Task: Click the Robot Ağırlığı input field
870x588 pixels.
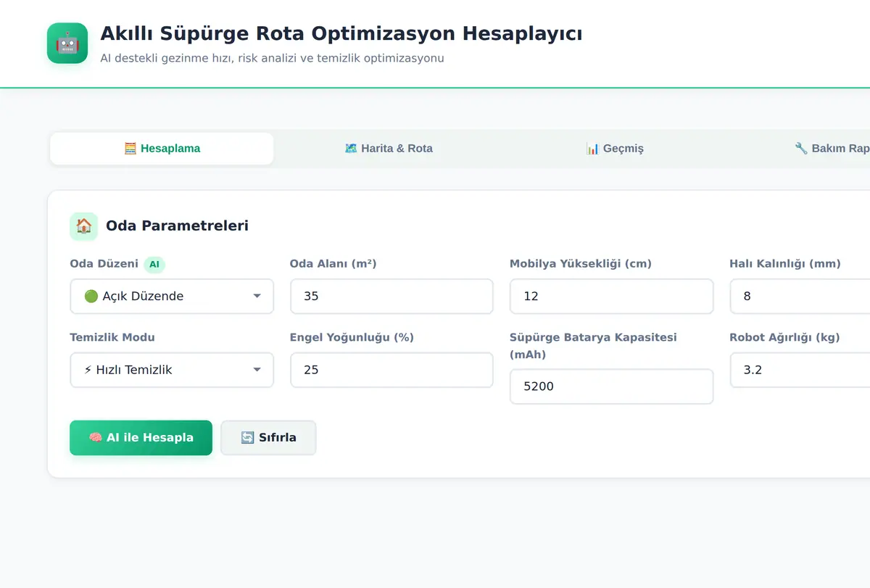Action: (800, 370)
